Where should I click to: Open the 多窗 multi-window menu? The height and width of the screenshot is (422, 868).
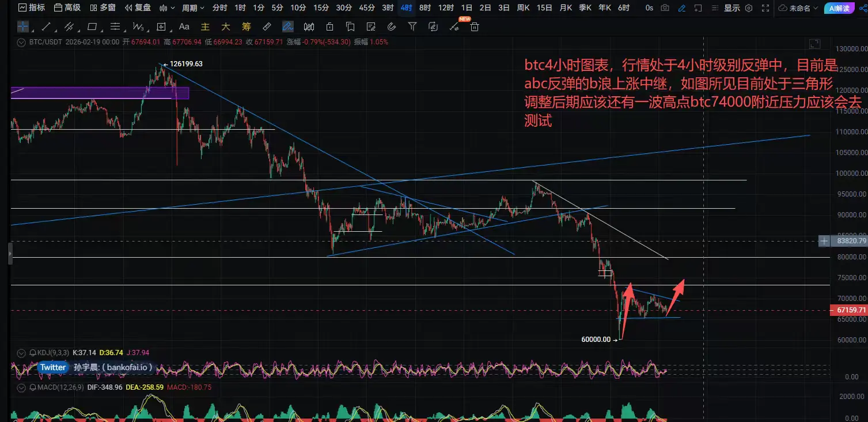click(x=103, y=8)
